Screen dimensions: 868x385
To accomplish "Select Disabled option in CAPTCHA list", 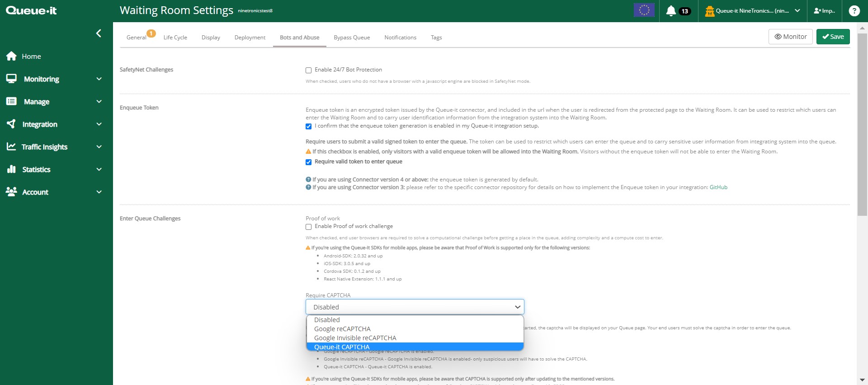I will coord(415,320).
